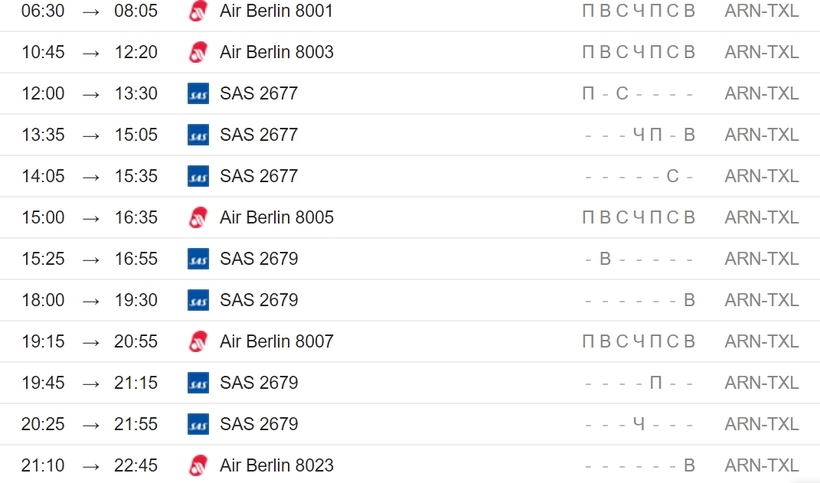Select the SAS 2679 row departing at 19:45
Image resolution: width=820 pixels, height=483 pixels.
410,383
